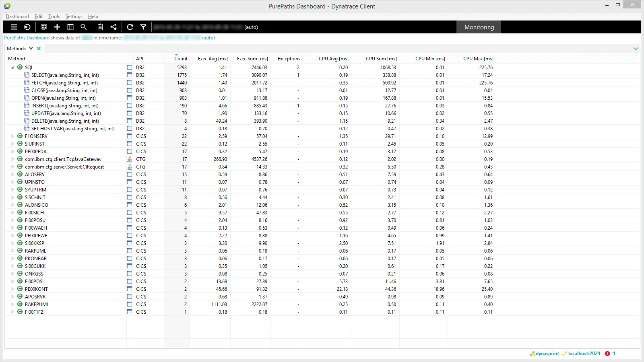Open the main Dashboard menu via hamburger icon
The width and height of the screenshot is (644, 362).
click(14, 27)
